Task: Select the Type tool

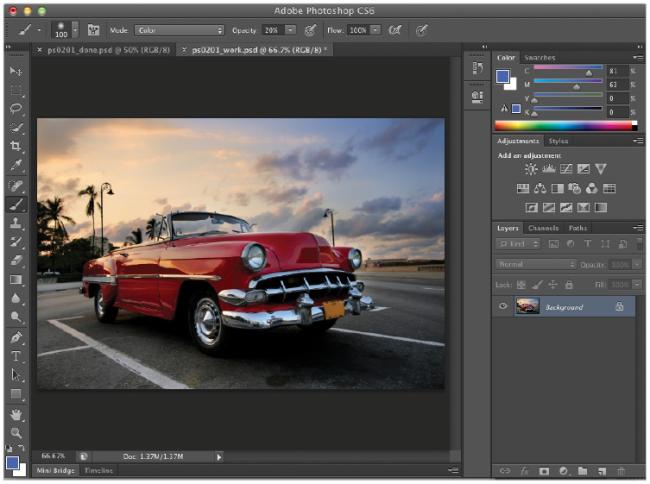Action: coord(16,356)
